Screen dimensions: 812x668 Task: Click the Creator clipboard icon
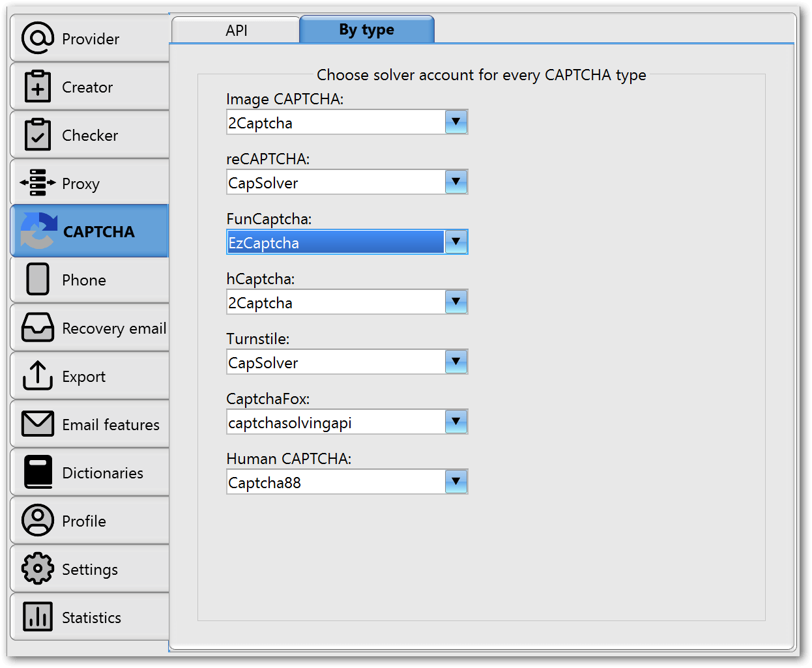coord(37,86)
